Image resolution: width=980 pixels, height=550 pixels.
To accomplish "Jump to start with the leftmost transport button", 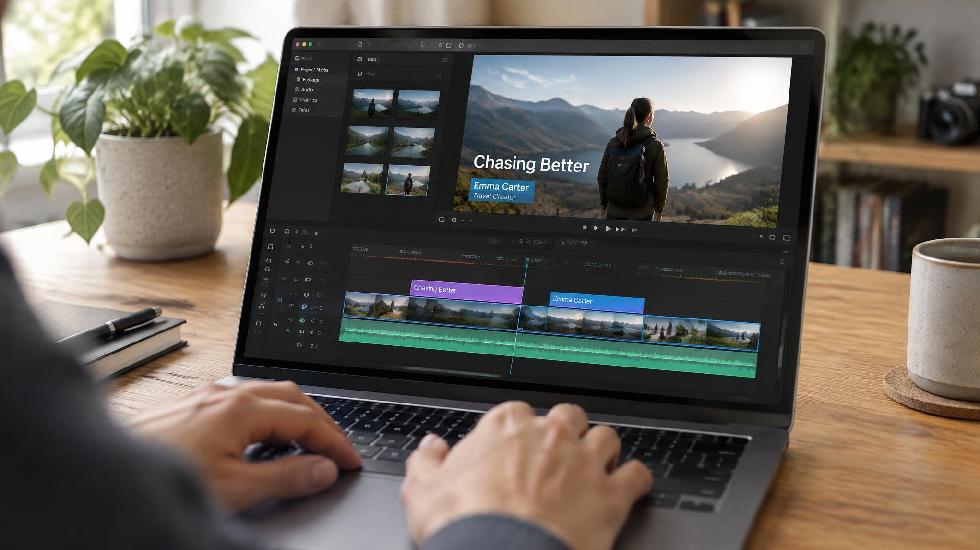I will point(585,228).
